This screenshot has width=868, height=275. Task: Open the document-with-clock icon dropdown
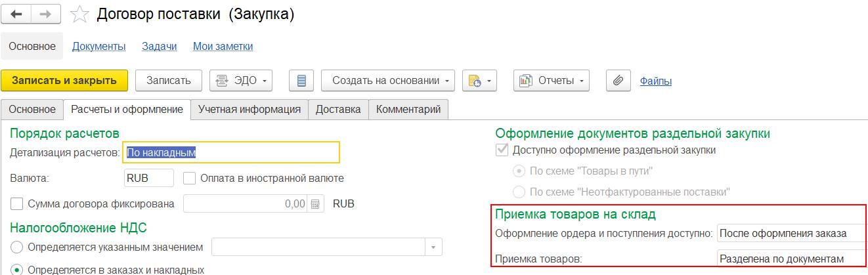click(481, 81)
